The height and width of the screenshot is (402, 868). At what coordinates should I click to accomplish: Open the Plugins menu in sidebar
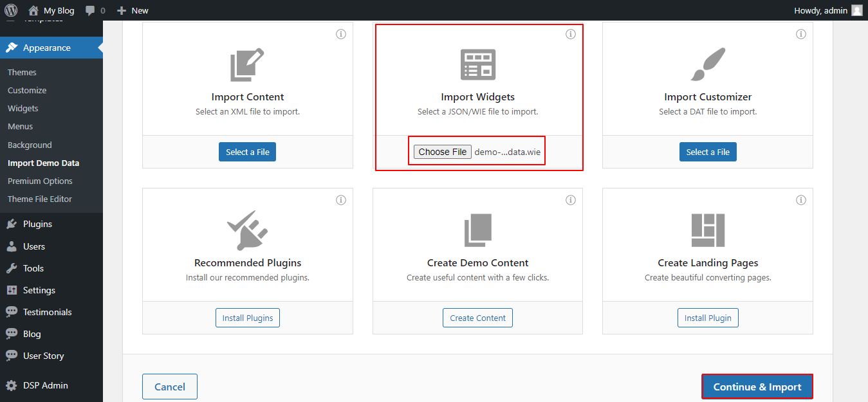pyautogui.click(x=37, y=224)
